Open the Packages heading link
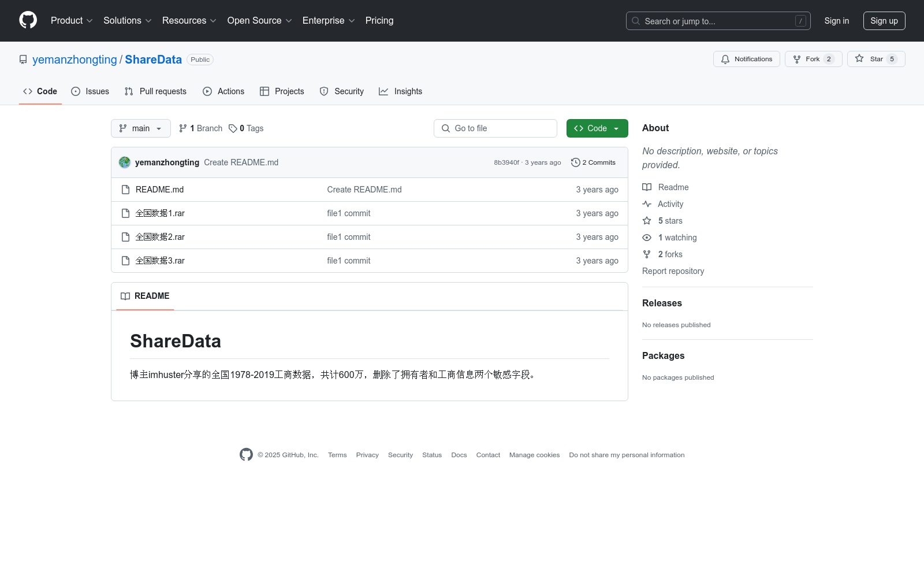The image size is (924, 578). [663, 355]
